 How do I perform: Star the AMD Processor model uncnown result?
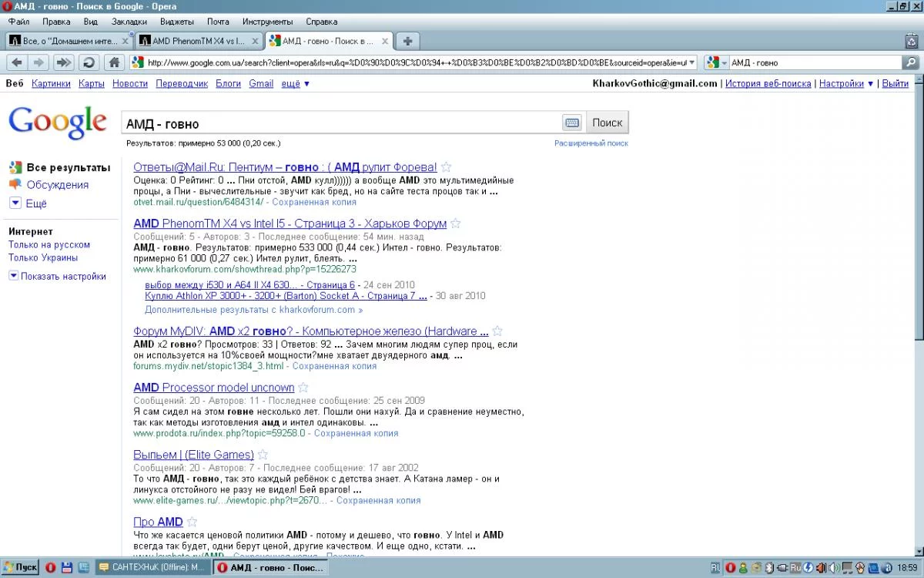pos(303,388)
